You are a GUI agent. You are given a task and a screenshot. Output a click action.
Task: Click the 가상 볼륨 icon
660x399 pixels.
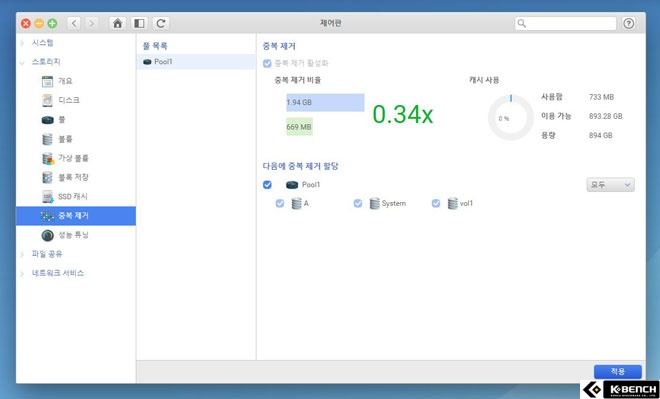[x=48, y=158]
